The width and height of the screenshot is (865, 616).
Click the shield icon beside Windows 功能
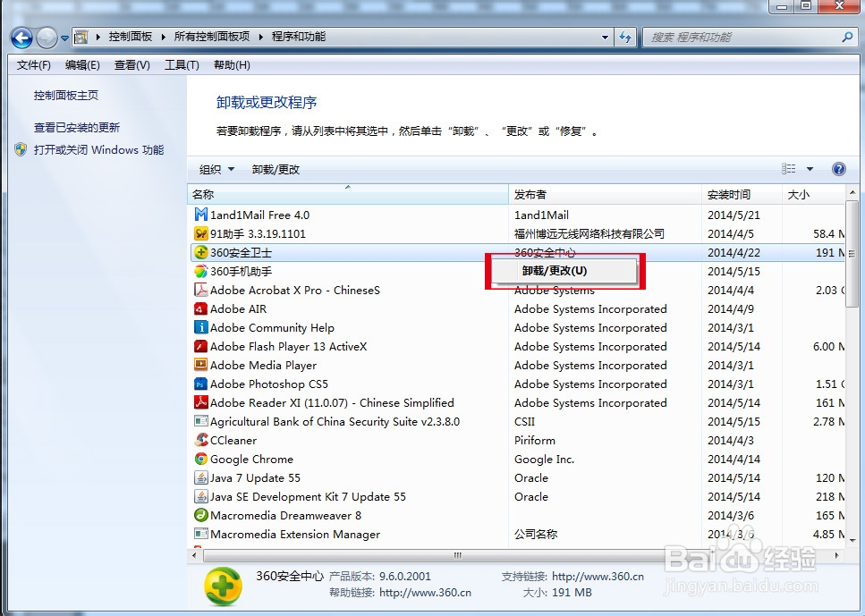(x=21, y=149)
